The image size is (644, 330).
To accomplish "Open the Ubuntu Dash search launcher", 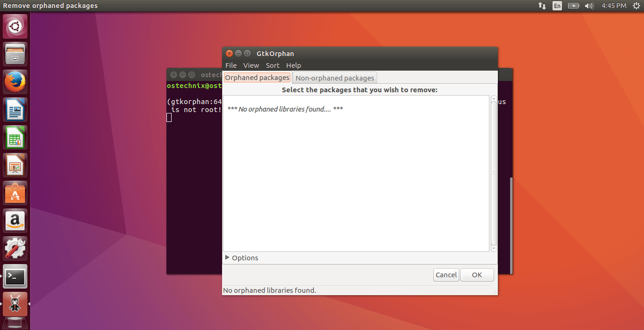I will (x=15, y=26).
